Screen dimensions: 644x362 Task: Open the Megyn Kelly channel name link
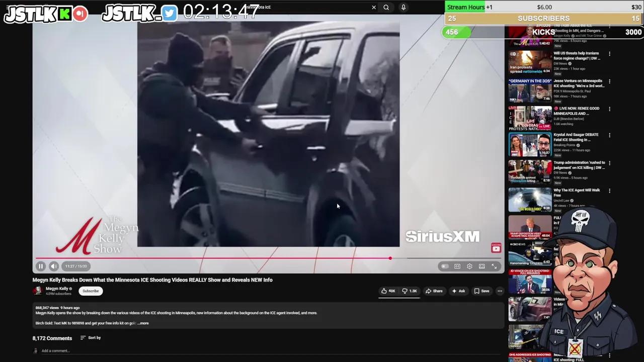point(57,289)
